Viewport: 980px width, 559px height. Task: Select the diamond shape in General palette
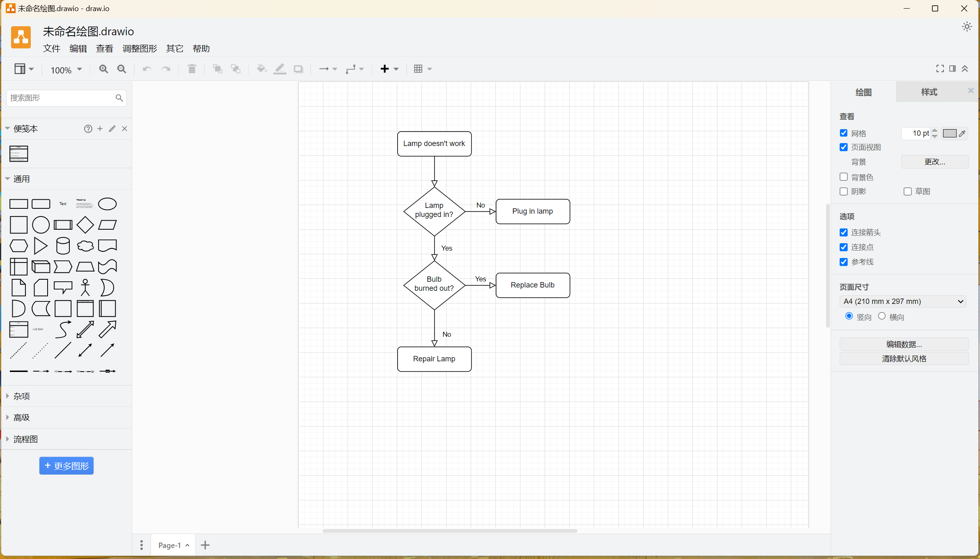(85, 225)
